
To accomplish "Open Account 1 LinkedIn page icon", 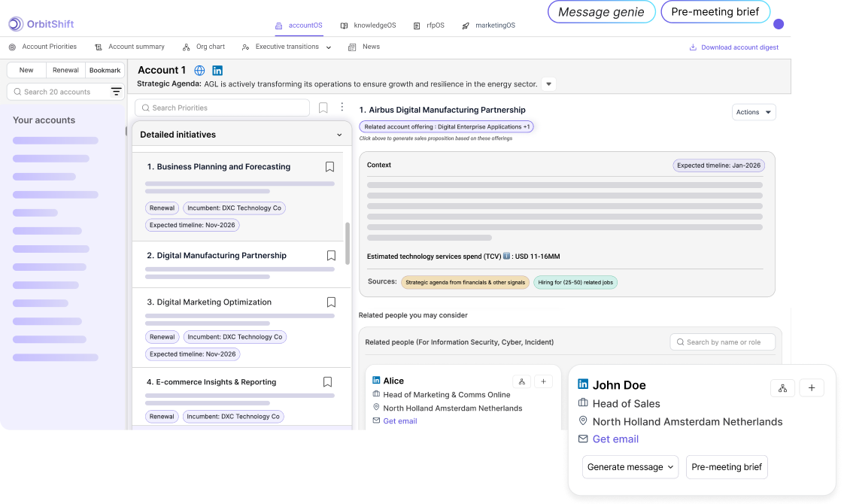I will click(x=217, y=71).
